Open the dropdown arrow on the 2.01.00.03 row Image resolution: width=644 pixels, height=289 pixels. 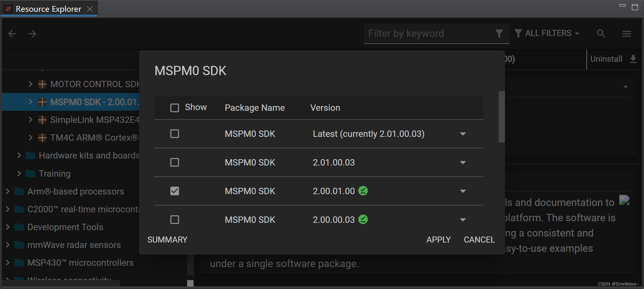(463, 163)
